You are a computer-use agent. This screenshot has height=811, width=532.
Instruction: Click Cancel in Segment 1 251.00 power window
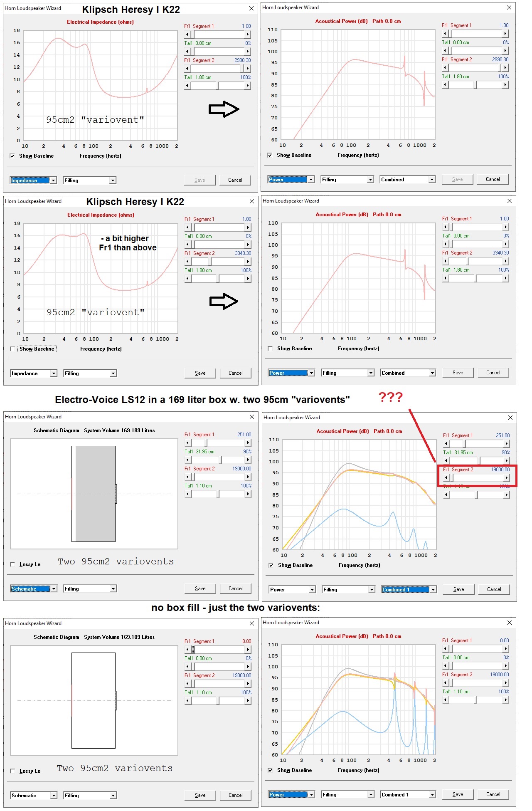coord(494,589)
